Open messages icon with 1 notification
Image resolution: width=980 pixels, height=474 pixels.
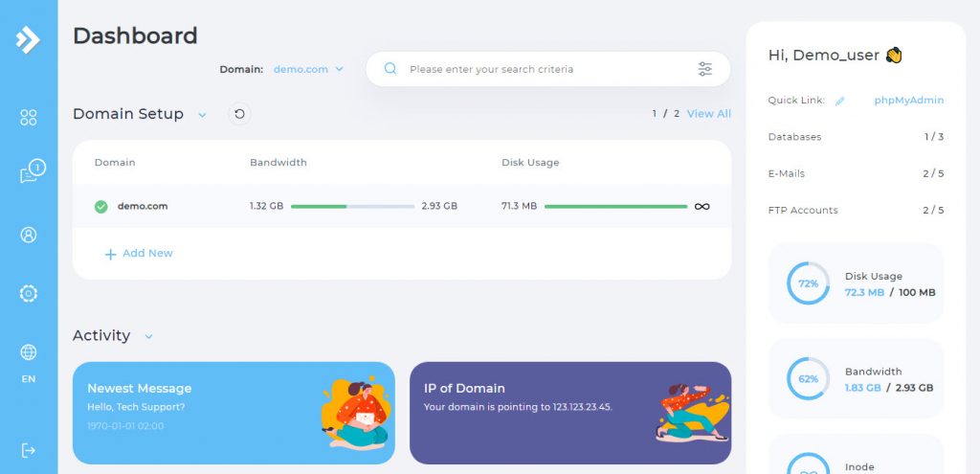(33, 171)
